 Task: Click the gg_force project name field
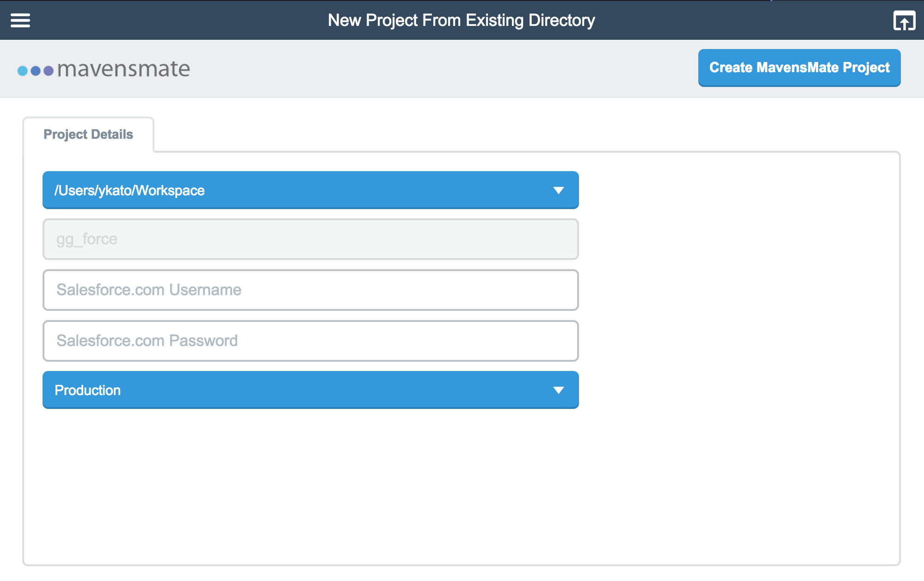click(310, 239)
